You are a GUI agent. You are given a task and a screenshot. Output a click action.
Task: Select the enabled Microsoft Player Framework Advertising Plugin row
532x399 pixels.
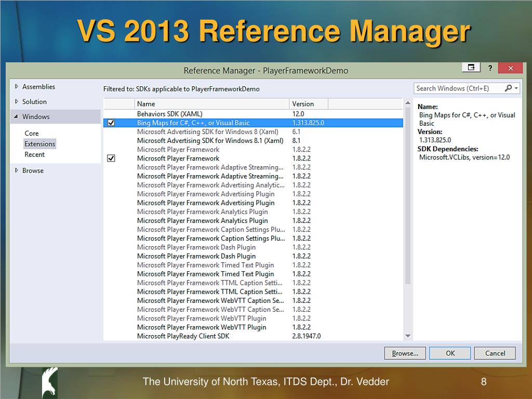(x=253, y=203)
